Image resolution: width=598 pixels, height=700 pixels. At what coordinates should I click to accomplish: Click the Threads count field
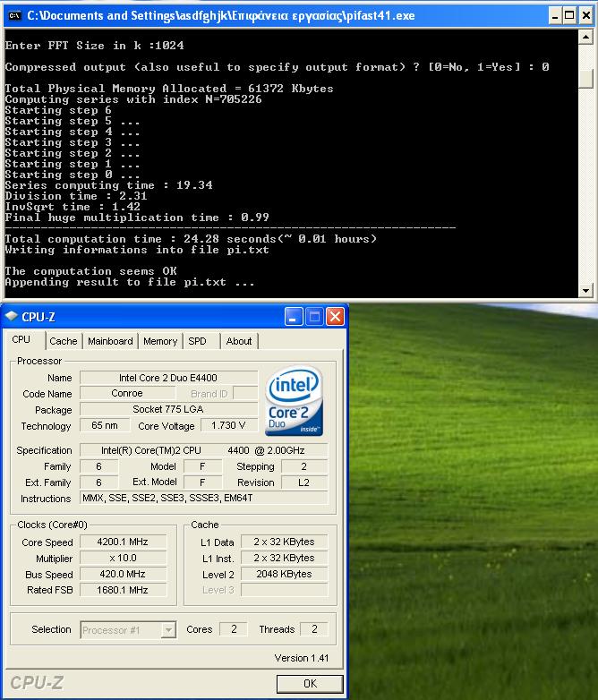[x=314, y=629]
